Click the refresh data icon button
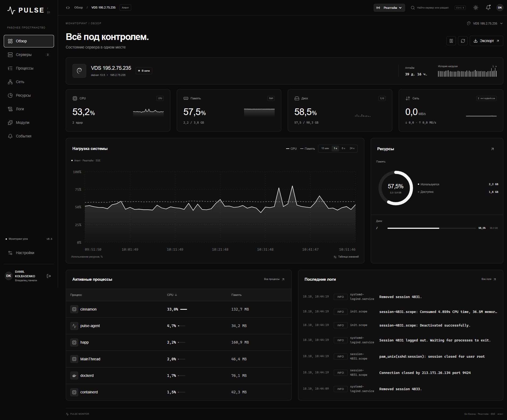 [463, 41]
